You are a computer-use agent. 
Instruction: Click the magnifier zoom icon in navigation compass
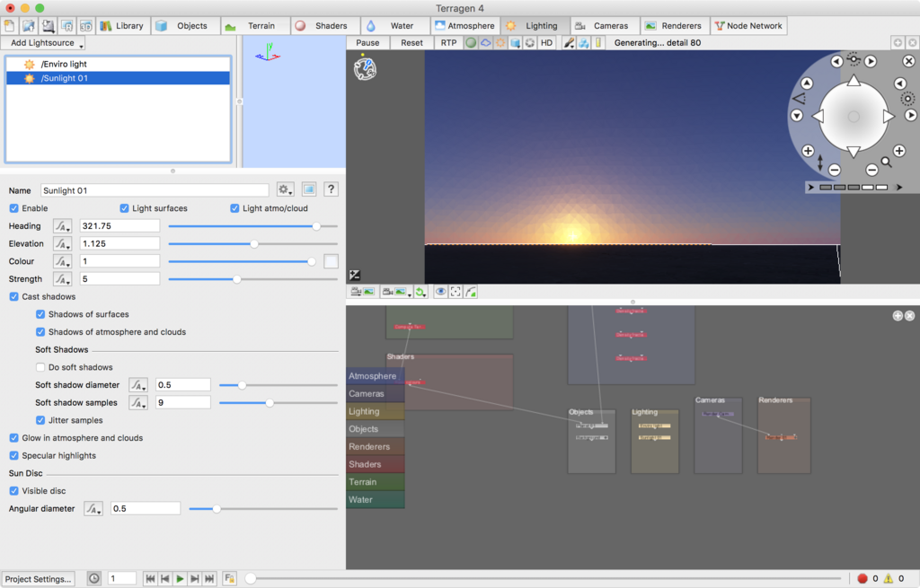[x=886, y=162]
